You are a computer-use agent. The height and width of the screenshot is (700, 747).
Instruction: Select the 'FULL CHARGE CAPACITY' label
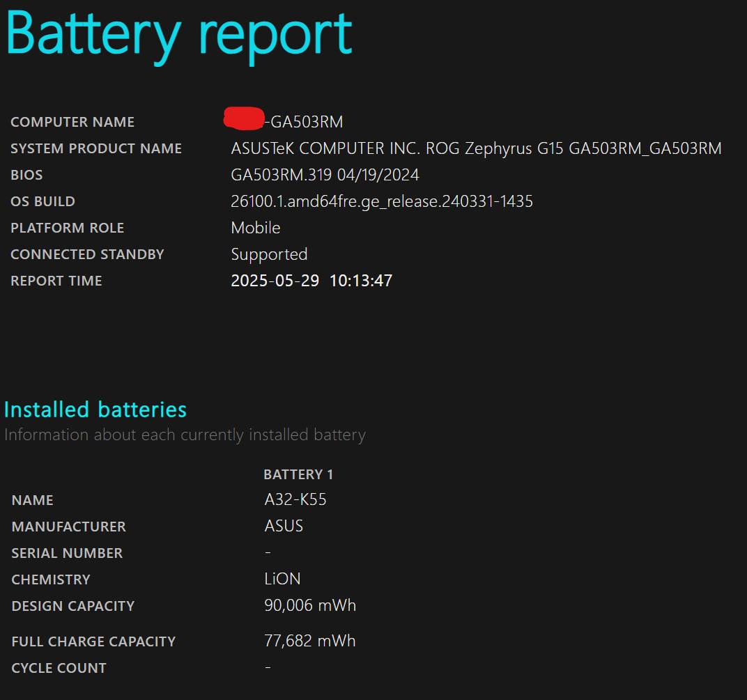coord(93,641)
